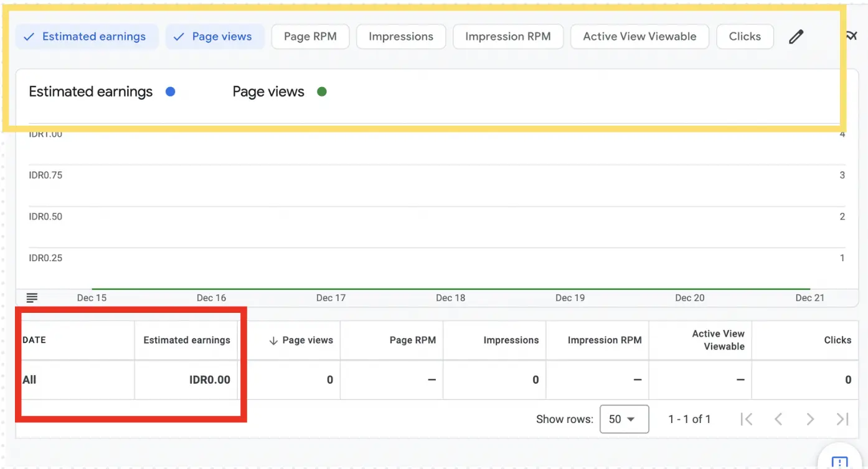Enable the Impressions metric chip
868x469 pixels.
[x=401, y=36]
